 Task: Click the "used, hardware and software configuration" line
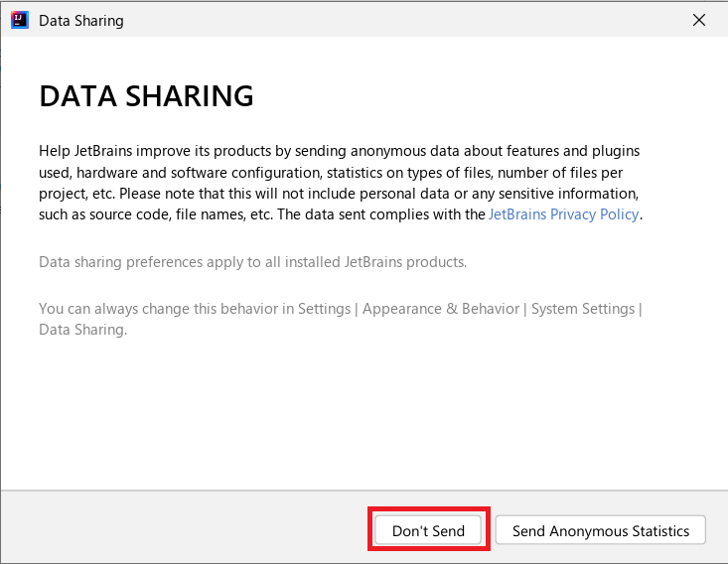(181, 172)
